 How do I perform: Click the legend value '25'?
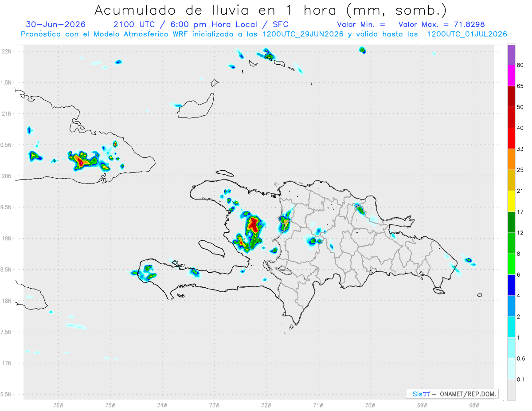point(520,170)
